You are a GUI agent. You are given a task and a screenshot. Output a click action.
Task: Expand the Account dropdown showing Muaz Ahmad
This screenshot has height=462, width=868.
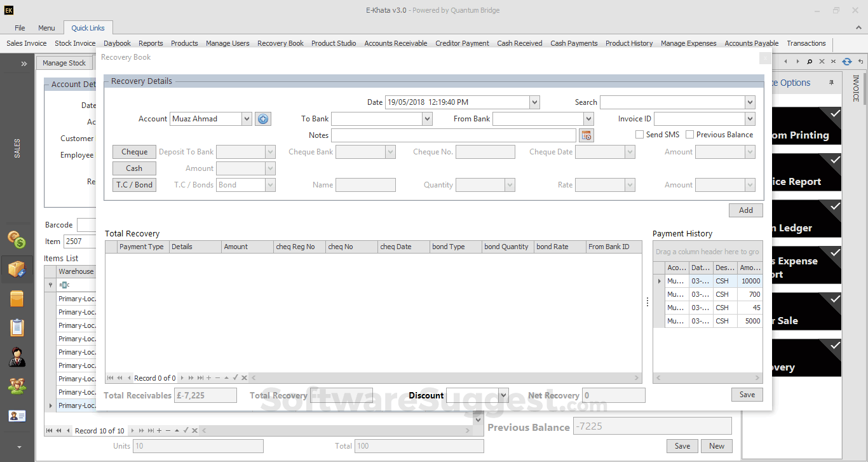tap(247, 119)
